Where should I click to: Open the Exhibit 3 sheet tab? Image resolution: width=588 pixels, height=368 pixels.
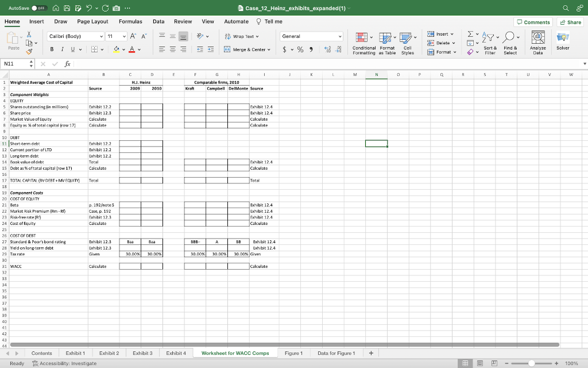click(144, 352)
